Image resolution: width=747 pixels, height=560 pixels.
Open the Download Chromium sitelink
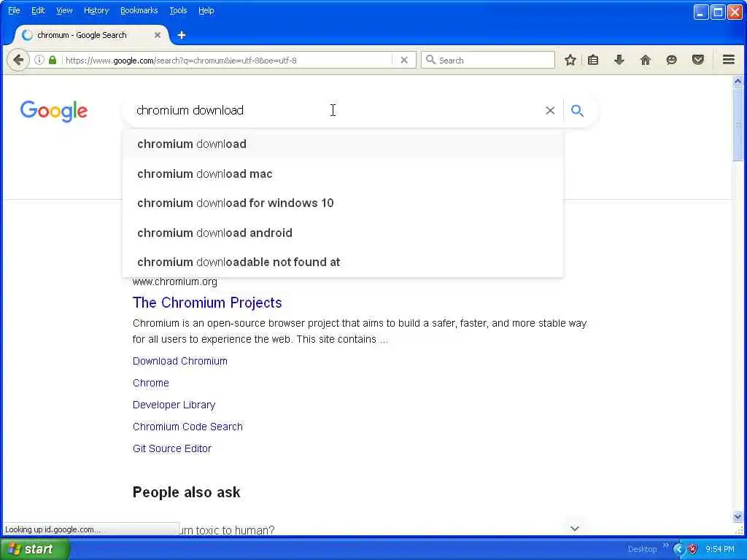[x=180, y=361]
